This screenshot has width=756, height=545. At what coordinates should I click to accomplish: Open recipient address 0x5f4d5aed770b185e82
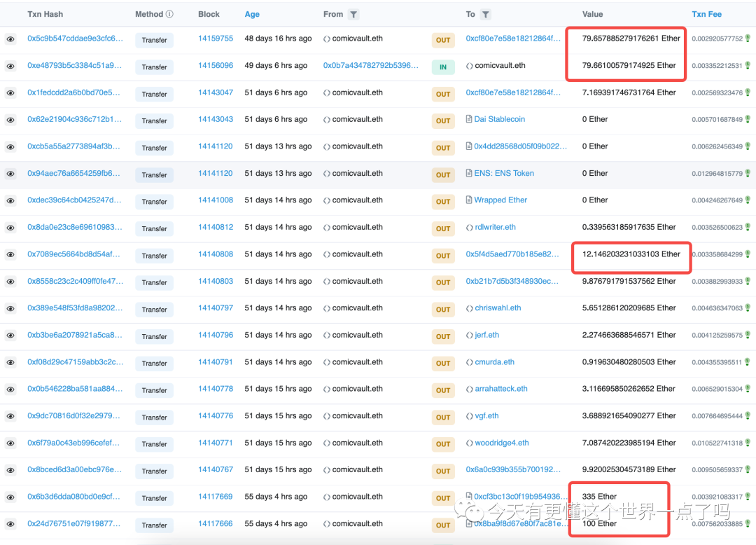(512, 254)
